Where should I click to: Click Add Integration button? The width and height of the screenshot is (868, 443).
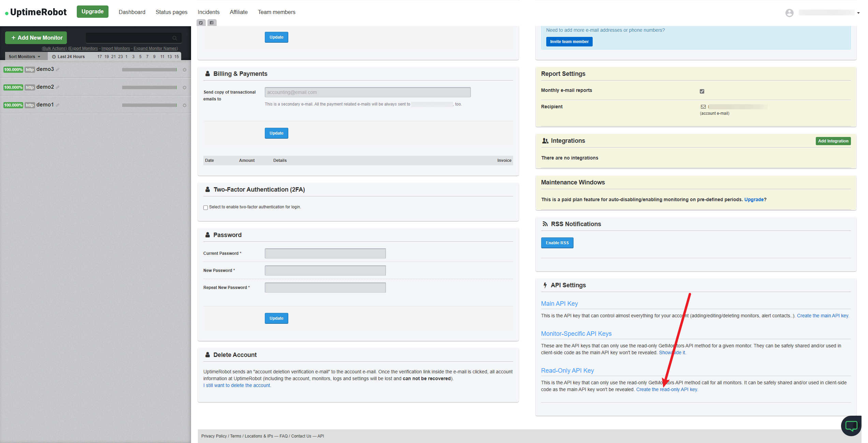point(833,141)
